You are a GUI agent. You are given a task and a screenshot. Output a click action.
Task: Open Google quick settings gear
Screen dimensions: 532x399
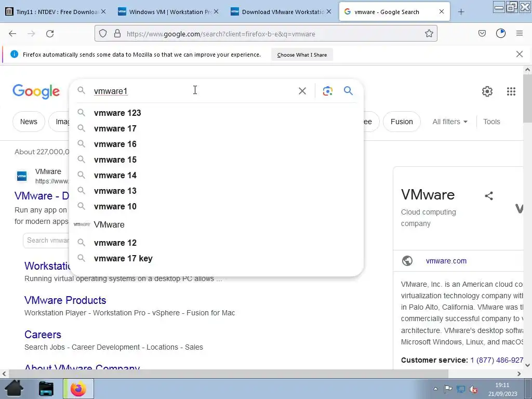(487, 91)
